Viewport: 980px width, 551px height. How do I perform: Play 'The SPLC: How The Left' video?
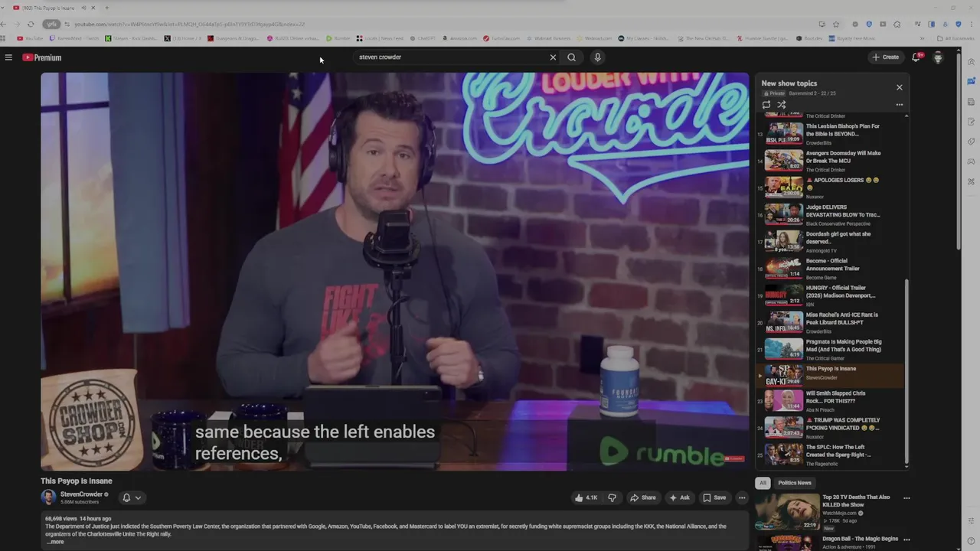831,455
